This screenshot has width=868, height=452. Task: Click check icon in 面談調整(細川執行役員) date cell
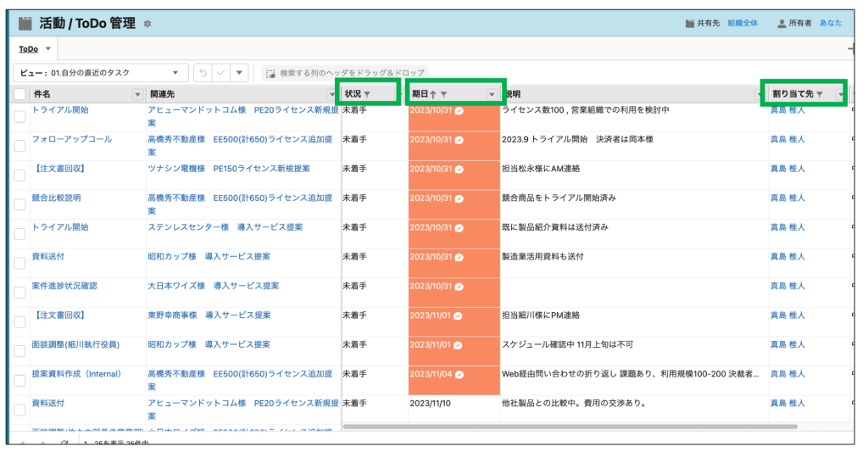point(458,346)
